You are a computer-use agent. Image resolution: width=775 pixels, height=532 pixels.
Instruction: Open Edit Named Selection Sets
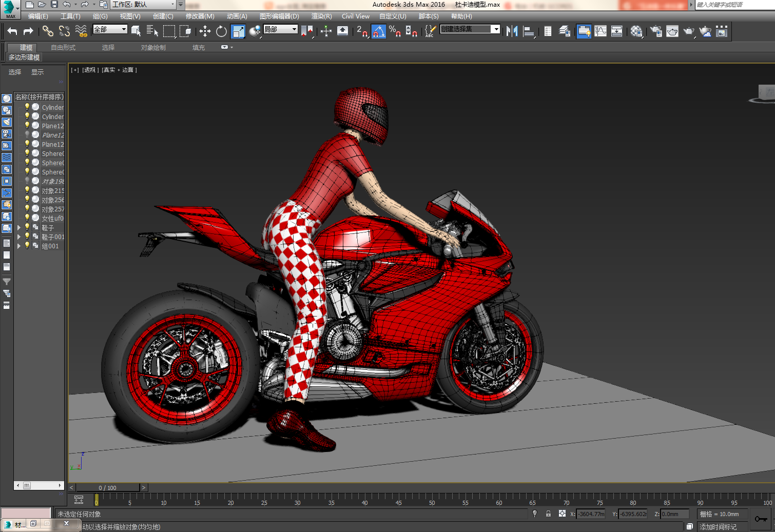coord(430,31)
